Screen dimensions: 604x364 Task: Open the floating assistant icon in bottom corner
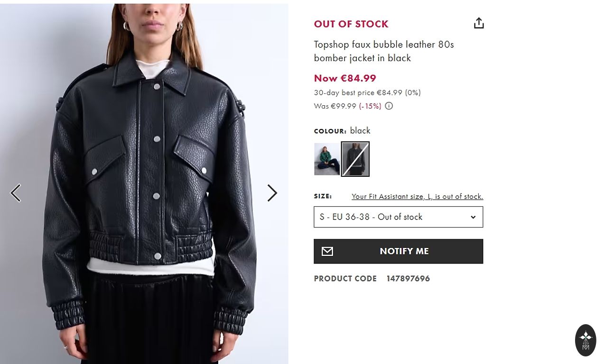[585, 340]
